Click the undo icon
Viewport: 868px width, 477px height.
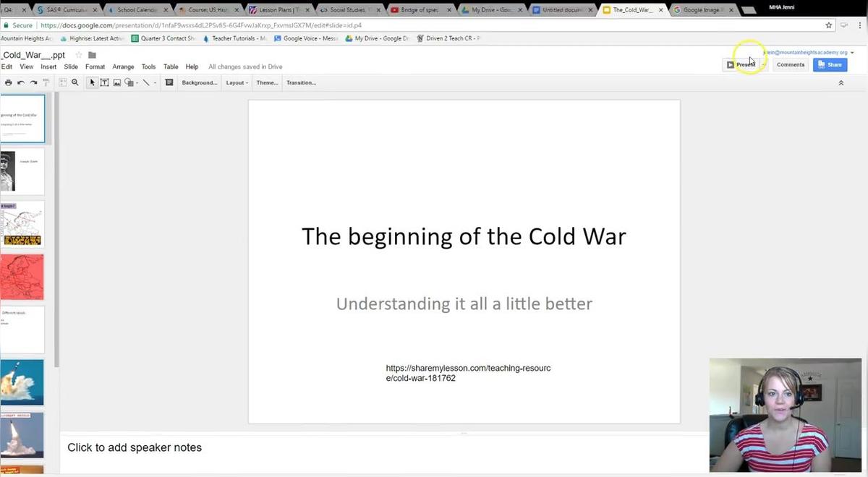pos(20,82)
